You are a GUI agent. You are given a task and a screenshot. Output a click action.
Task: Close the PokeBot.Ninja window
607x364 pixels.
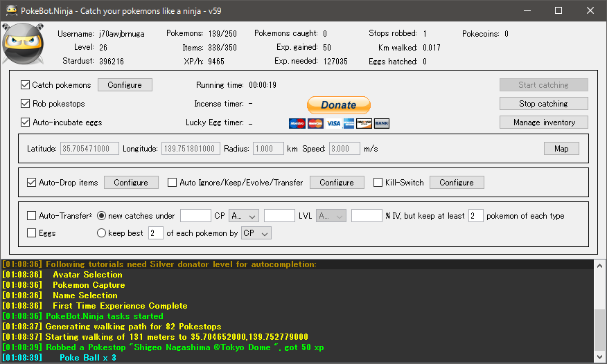(x=590, y=10)
